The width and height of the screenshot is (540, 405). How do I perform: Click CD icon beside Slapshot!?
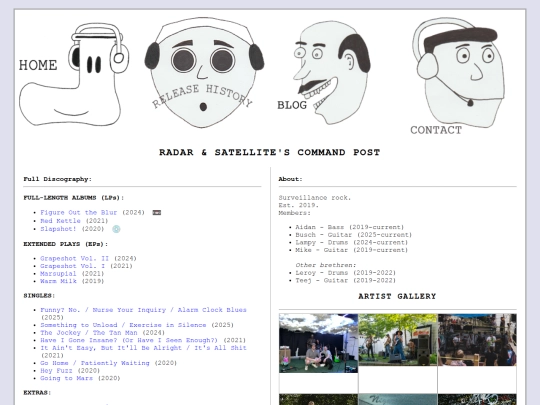click(116, 229)
